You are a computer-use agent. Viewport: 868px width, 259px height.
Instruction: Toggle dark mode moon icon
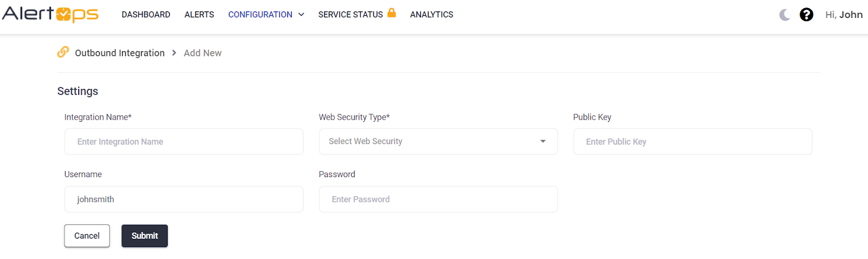coord(784,15)
